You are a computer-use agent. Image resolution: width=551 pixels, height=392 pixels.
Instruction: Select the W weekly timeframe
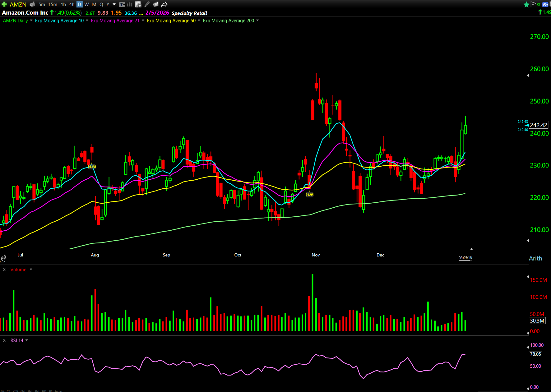86,4
